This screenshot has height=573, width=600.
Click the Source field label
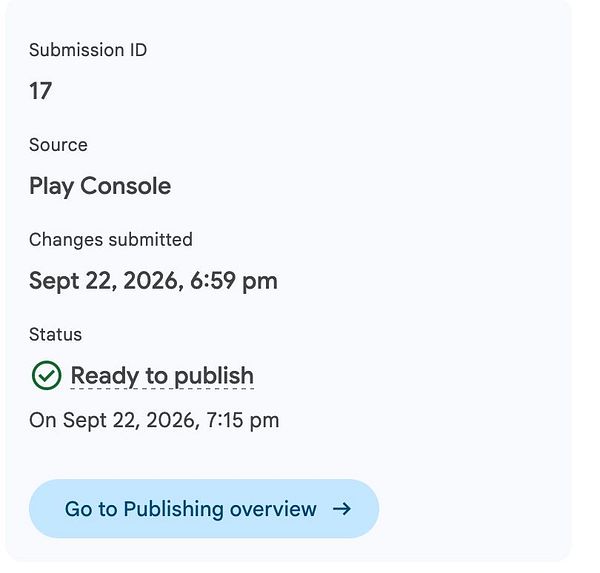click(x=58, y=145)
